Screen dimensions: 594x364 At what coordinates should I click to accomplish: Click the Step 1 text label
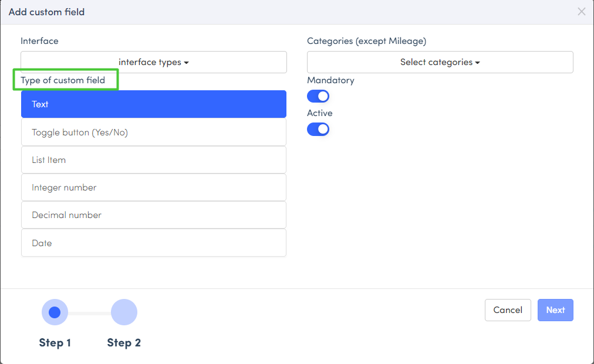tap(55, 343)
